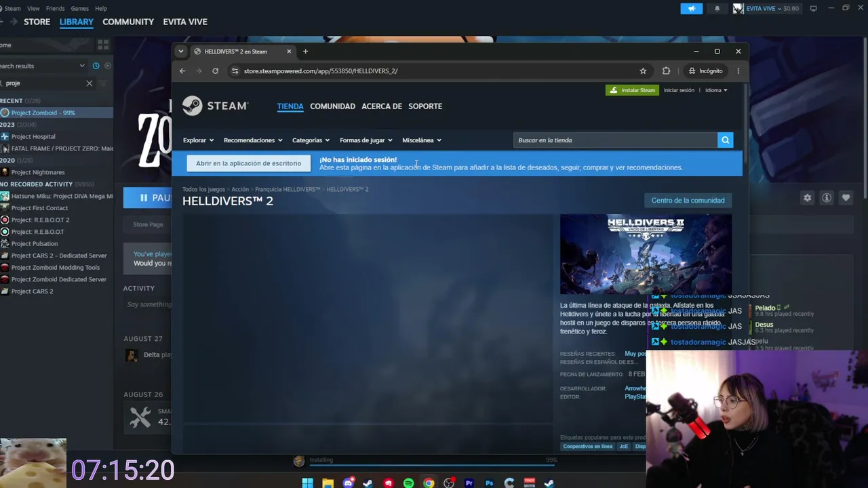Switch to Google Chrome in taskbar
The width and height of the screenshot is (868, 488).
429,483
